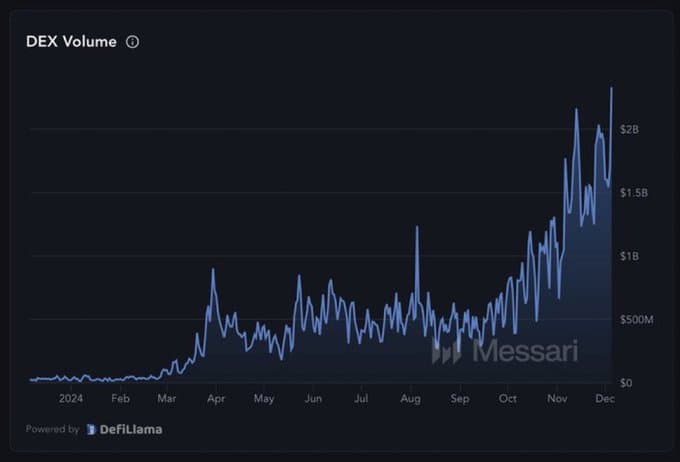Click the $2B y-axis label

pos(629,129)
